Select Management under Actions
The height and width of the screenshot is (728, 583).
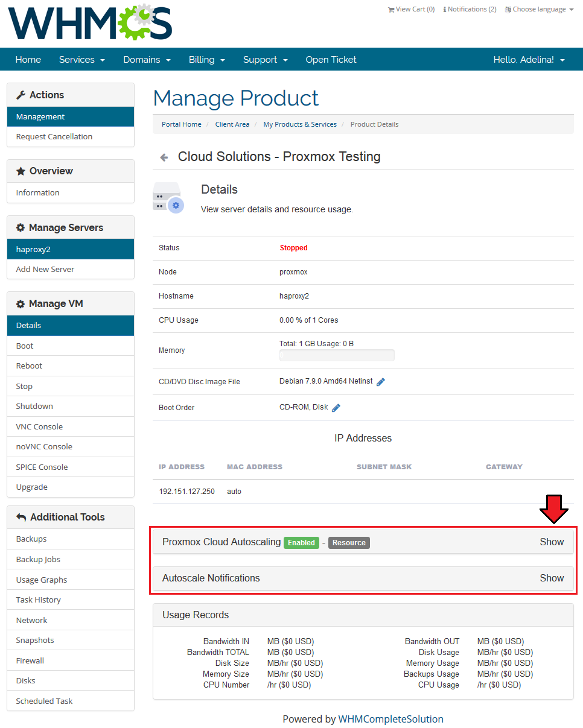[x=71, y=117]
